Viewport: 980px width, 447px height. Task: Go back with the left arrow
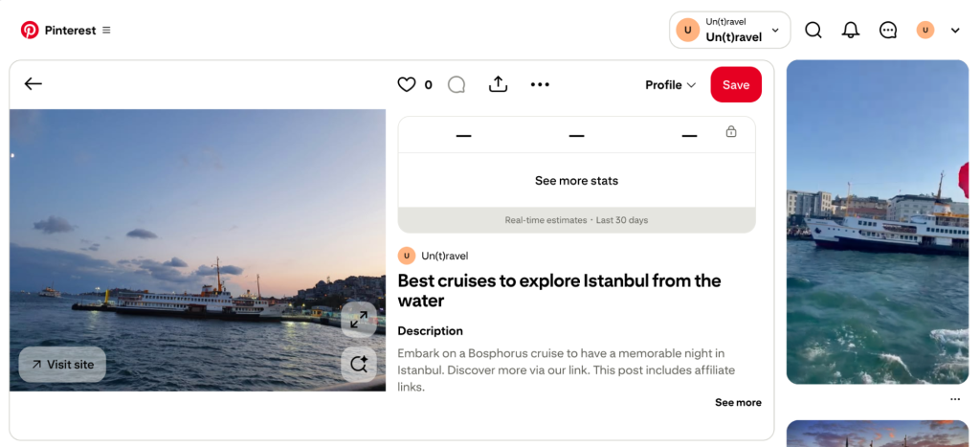pos(33,84)
